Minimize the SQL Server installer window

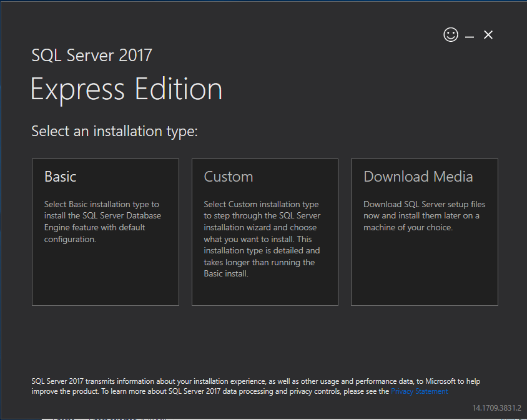point(469,35)
